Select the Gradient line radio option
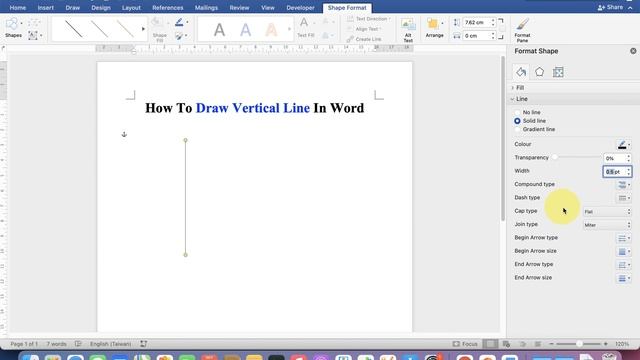Screen dimensions: 640x360 [518, 129]
